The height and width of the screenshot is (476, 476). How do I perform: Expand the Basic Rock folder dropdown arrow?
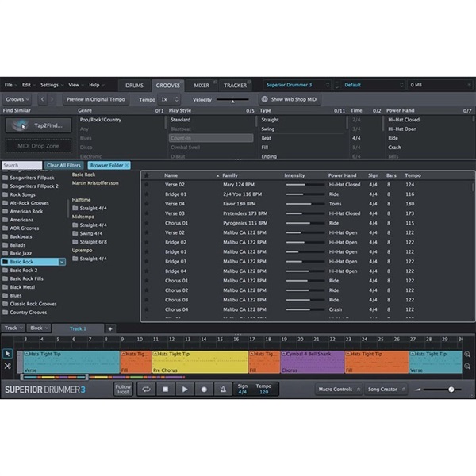click(x=62, y=262)
